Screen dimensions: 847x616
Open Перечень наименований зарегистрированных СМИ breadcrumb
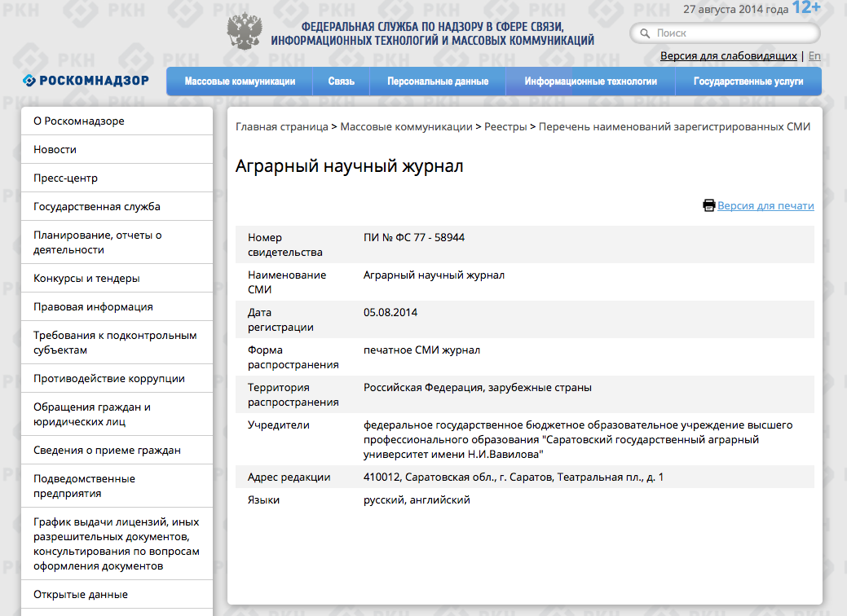[x=674, y=126]
